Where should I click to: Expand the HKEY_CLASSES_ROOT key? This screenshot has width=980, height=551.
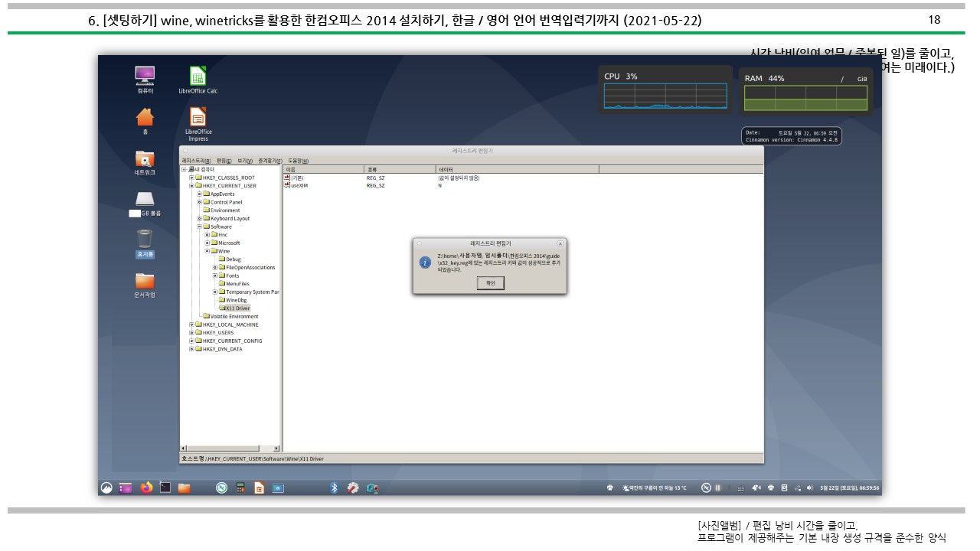click(191, 178)
